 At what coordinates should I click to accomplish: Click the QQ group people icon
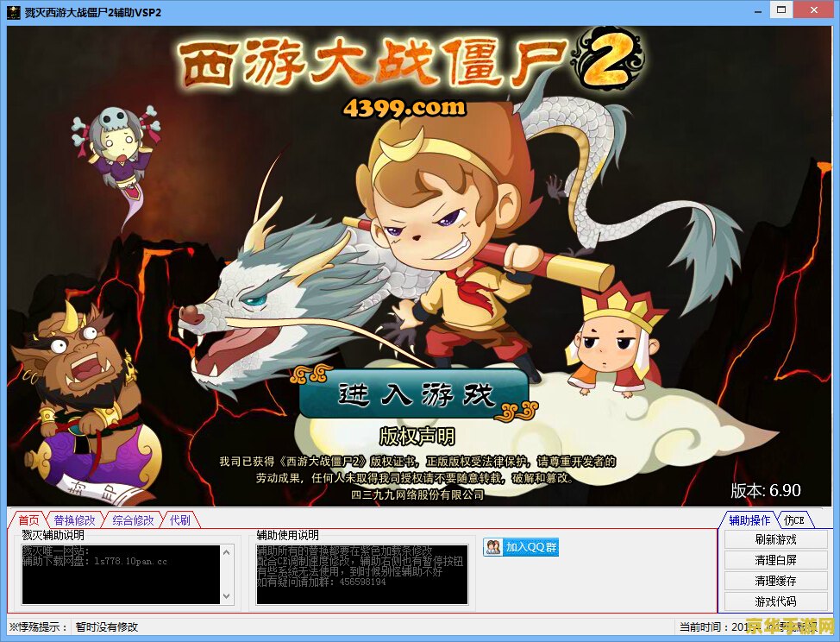pos(492,547)
